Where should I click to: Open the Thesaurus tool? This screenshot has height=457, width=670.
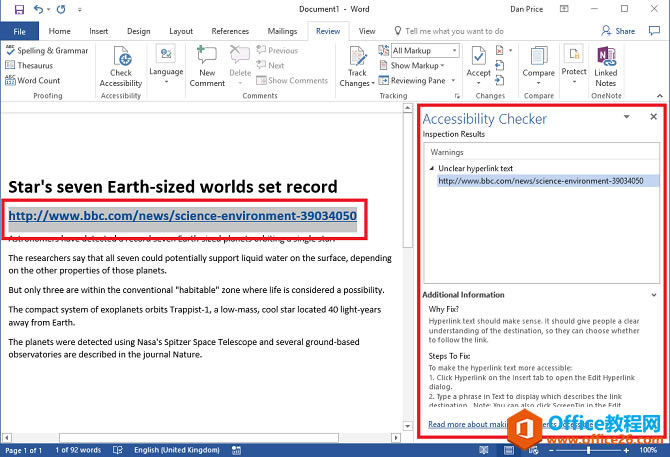click(35, 65)
